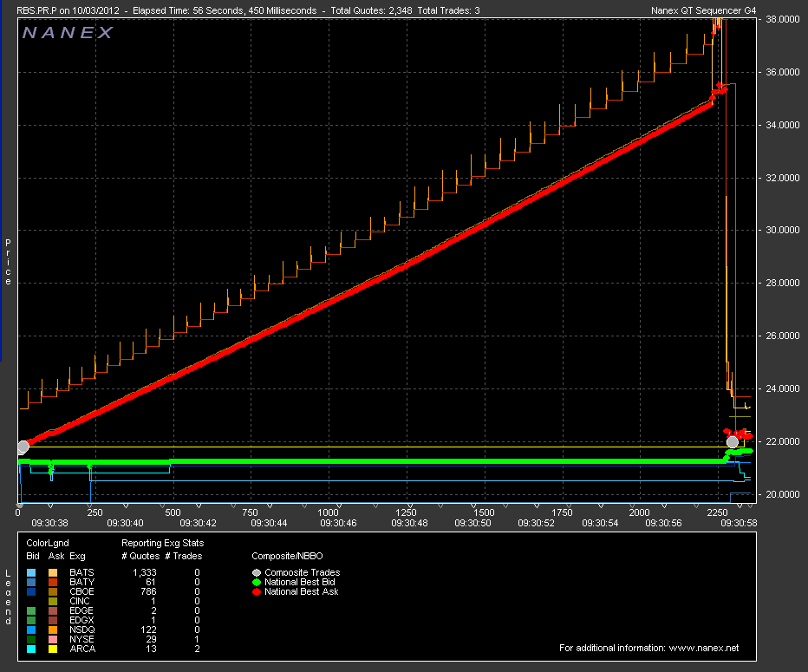Pick the BATY bid blue swatch
The width and height of the screenshot is (808, 672).
[x=31, y=583]
